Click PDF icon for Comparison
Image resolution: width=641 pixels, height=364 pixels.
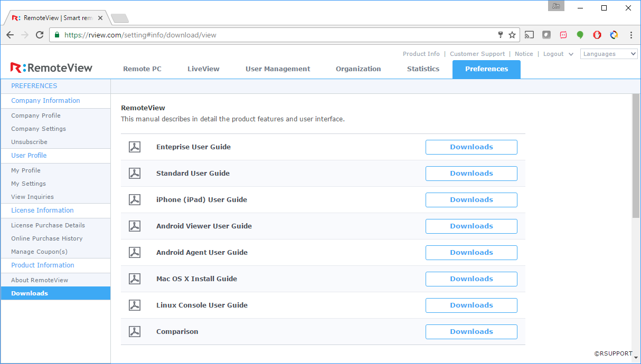pyautogui.click(x=135, y=332)
